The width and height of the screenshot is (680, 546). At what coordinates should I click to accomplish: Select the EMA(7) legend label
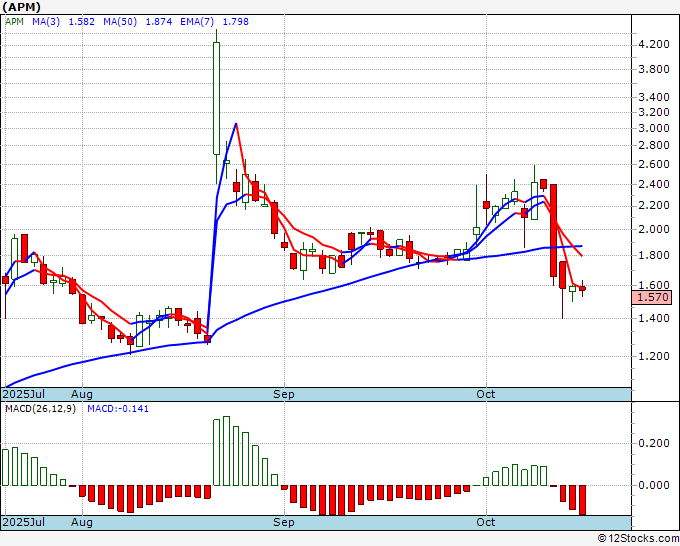(x=197, y=21)
